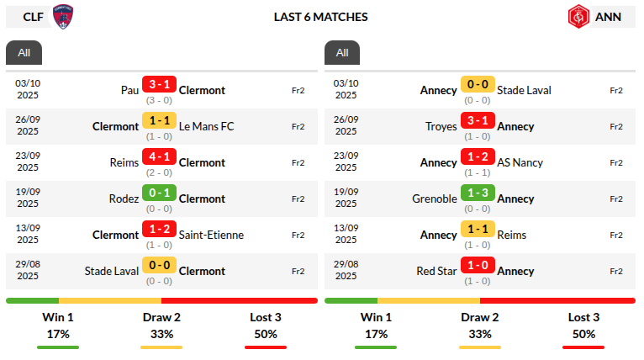Click the Troyes 3-1 Annecy score badge
This screenshot has height=360, width=644.
[x=478, y=120]
